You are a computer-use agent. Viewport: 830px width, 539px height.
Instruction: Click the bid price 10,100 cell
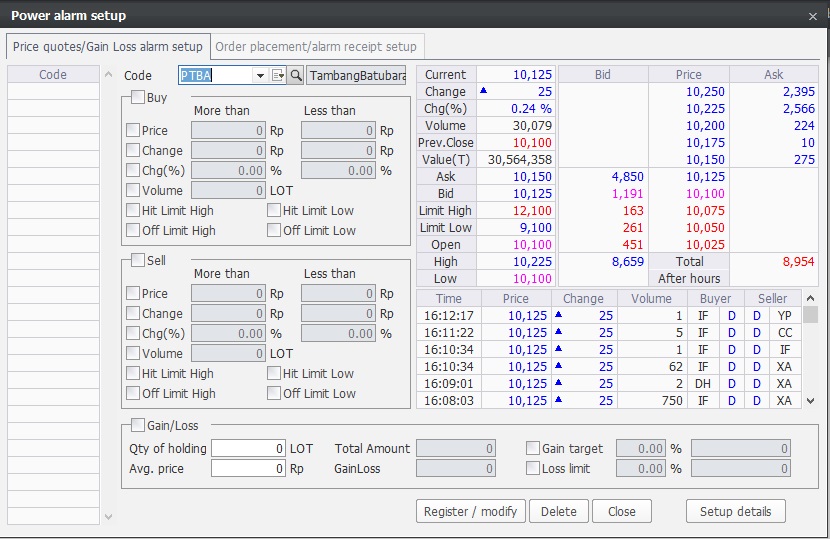click(689, 194)
